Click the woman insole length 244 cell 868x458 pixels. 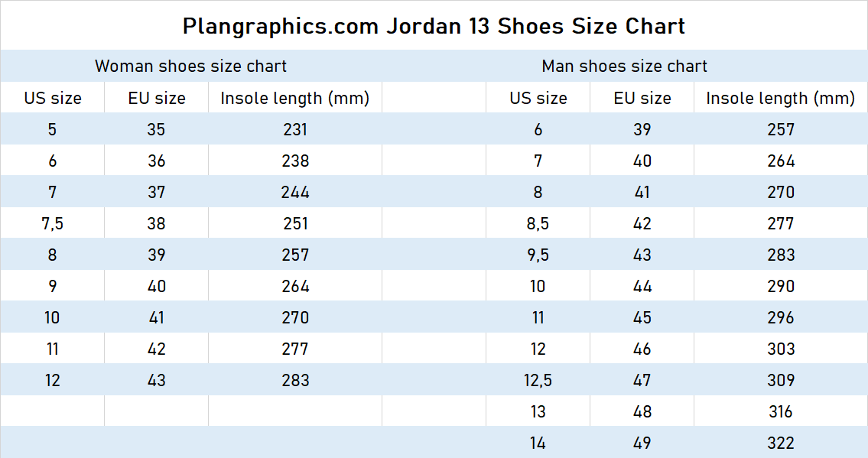(294, 192)
